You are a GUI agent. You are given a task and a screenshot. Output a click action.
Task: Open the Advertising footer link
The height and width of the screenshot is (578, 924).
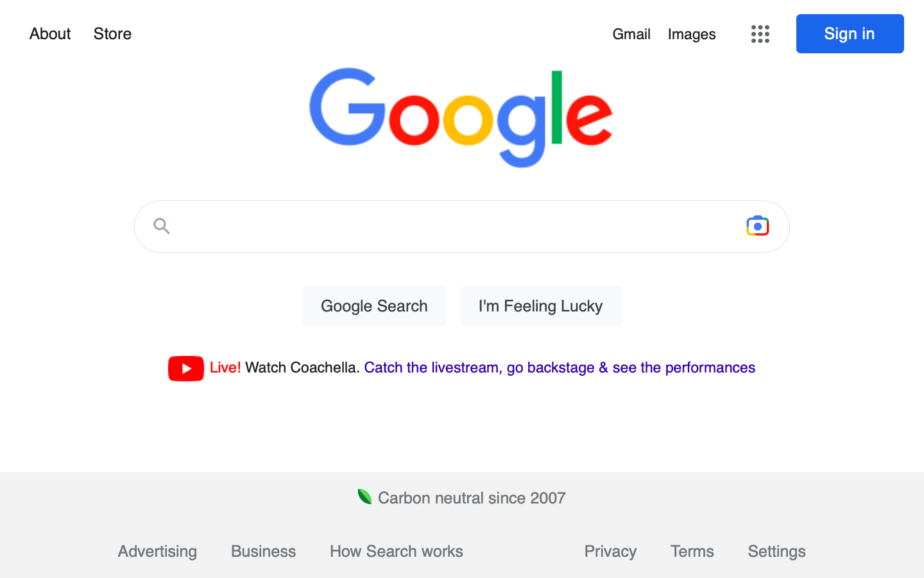pyautogui.click(x=157, y=551)
